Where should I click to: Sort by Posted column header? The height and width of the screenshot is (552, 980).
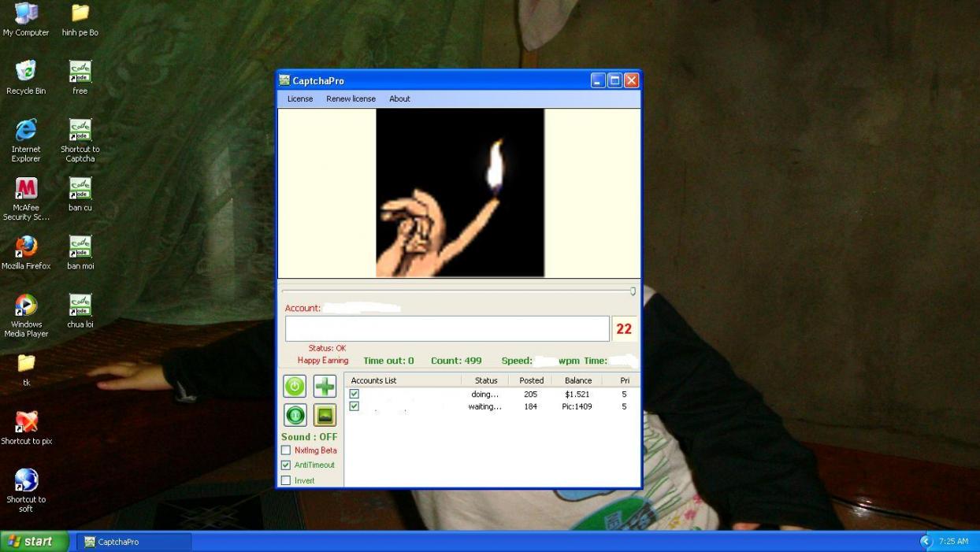coord(531,380)
